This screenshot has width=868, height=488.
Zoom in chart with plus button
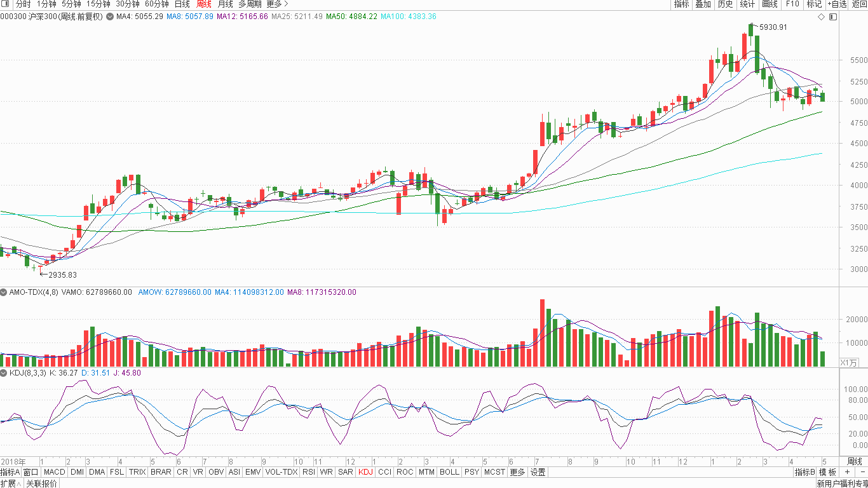(x=847, y=472)
